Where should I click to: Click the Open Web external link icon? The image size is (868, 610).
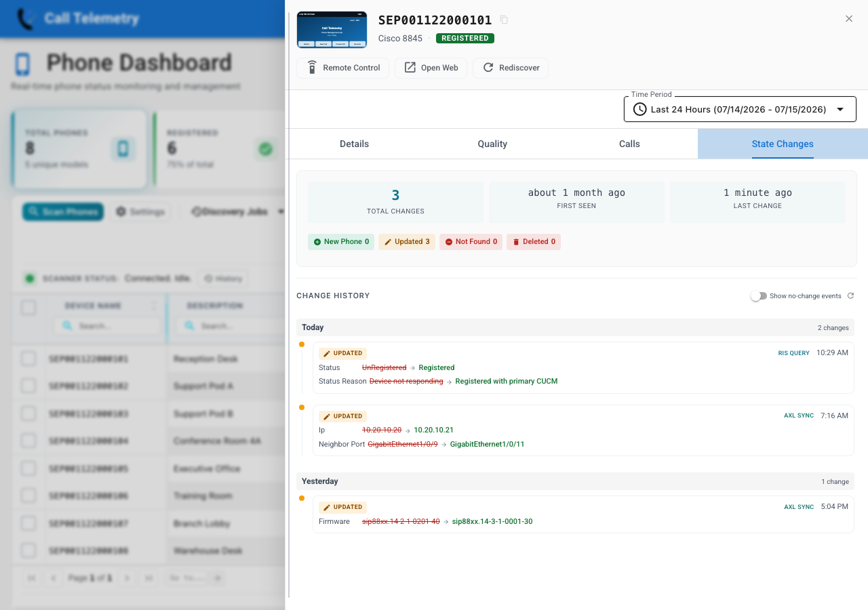pyautogui.click(x=410, y=68)
